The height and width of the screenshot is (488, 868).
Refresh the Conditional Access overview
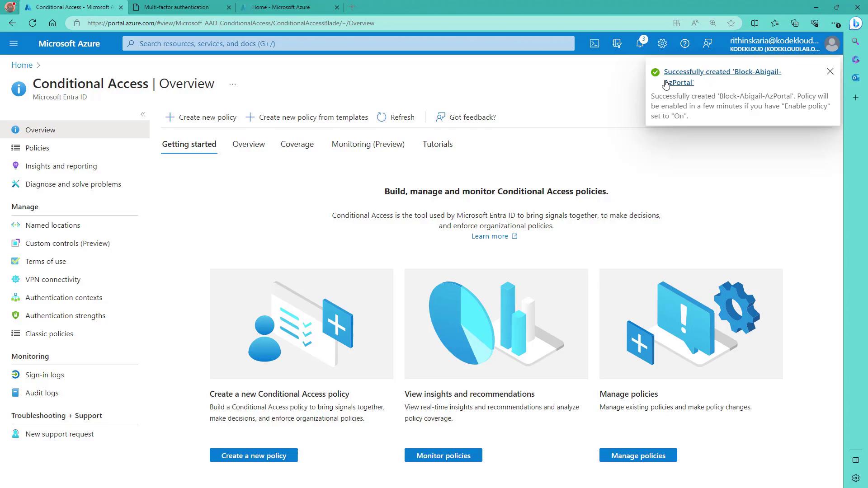(396, 117)
